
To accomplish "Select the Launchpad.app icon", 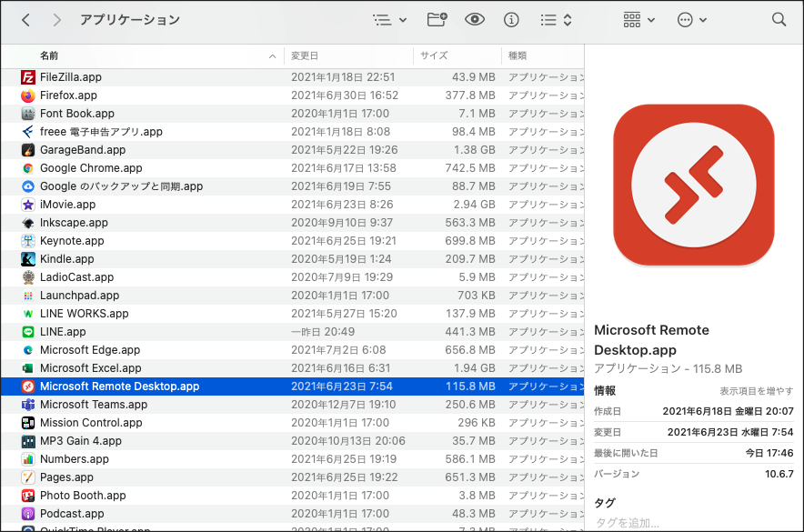I will tap(28, 296).
